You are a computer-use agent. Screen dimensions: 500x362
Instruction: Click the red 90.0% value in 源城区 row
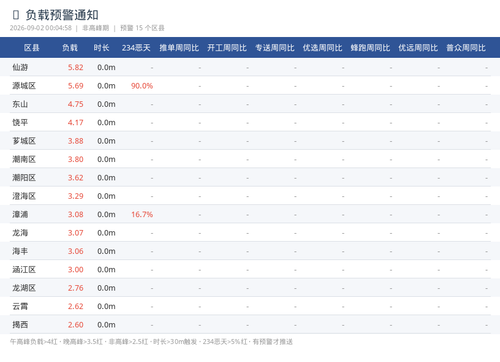pyautogui.click(x=142, y=86)
